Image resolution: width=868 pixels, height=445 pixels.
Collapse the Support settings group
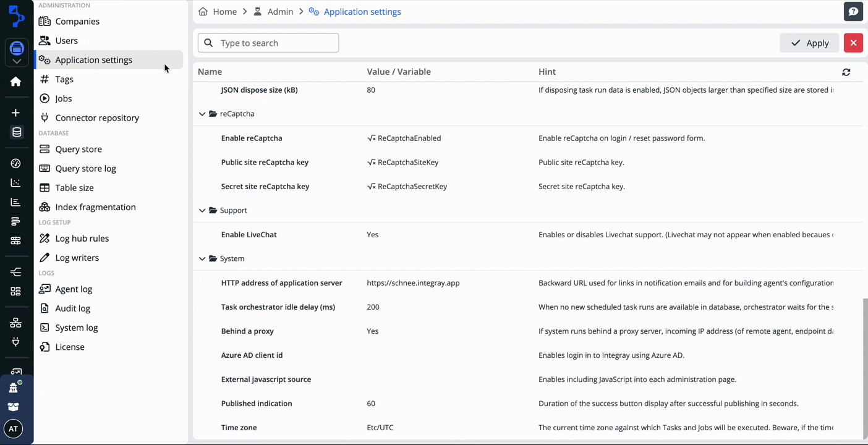[x=202, y=211]
